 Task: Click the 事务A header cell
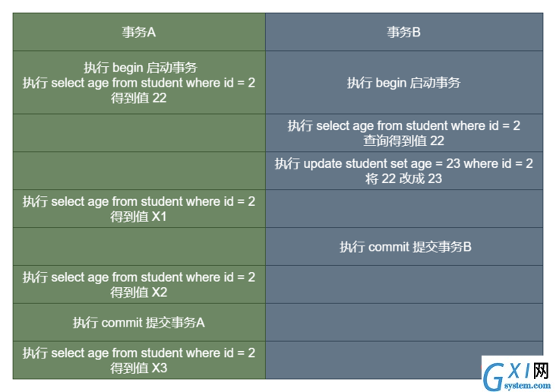[139, 32]
